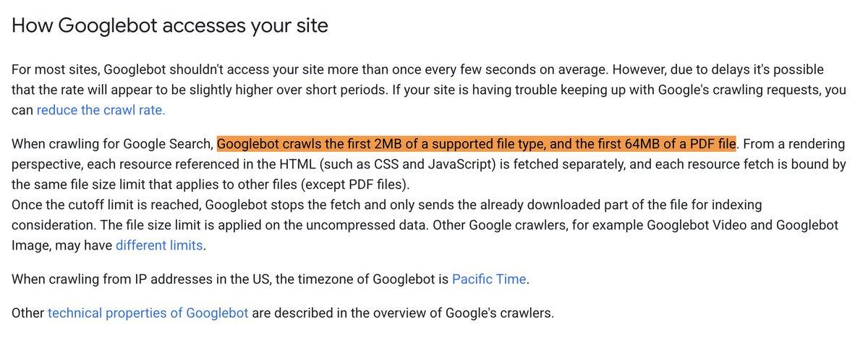The width and height of the screenshot is (868, 356).
Task: Click the orange highlighted Googlebot crawls sentence
Action: point(476,144)
